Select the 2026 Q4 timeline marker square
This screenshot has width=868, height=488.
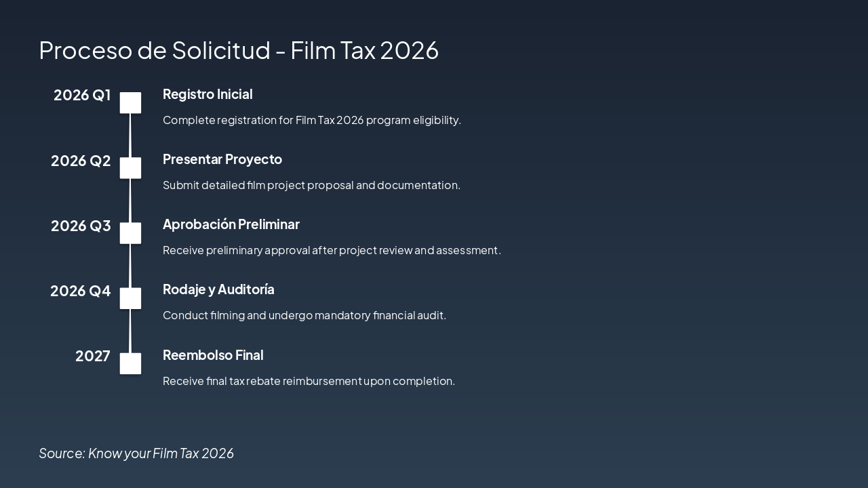(130, 298)
